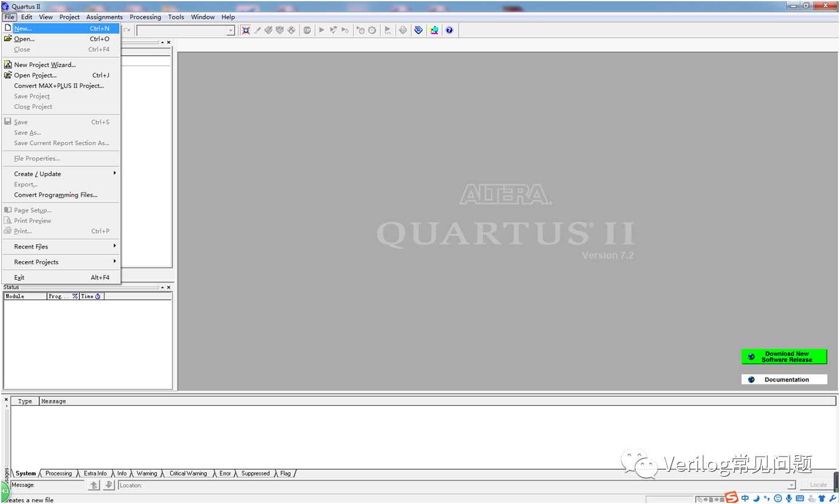Click the down arrow beside the Message field
The image size is (840, 504).
pos(109,485)
